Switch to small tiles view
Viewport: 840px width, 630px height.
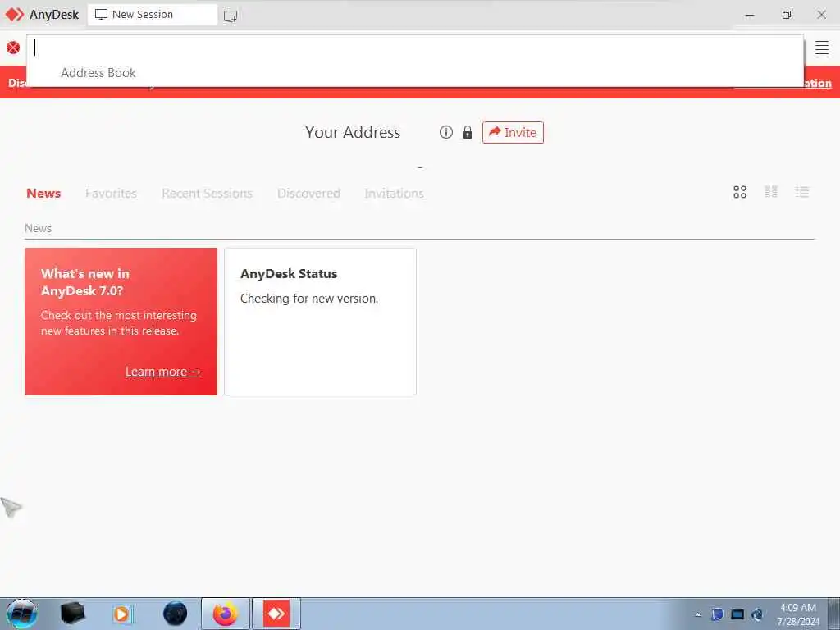pyautogui.click(x=771, y=192)
